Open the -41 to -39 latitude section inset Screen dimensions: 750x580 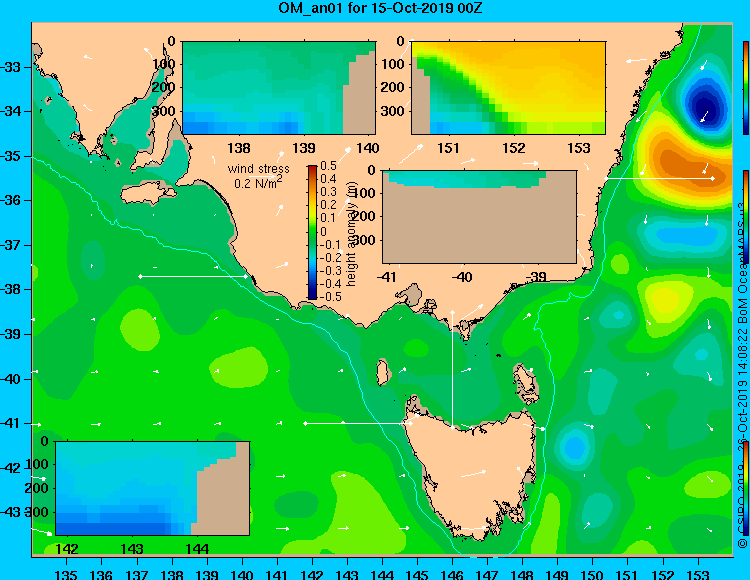click(x=479, y=217)
